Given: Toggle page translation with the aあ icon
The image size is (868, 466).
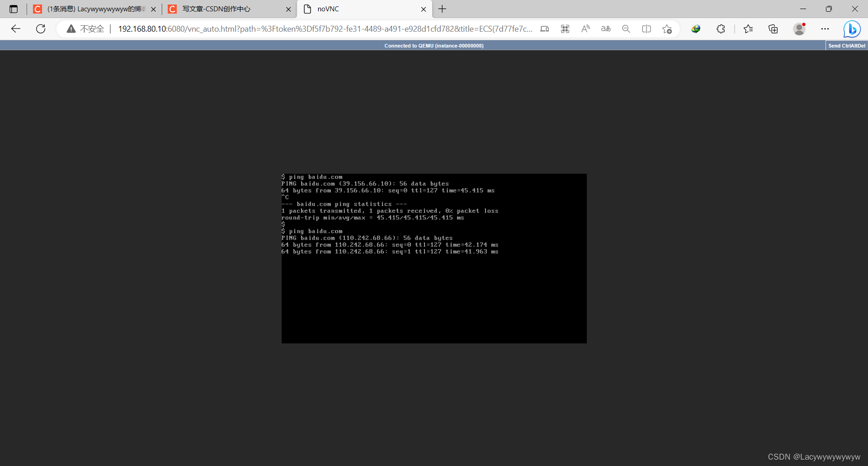Looking at the screenshot, I should coord(606,29).
